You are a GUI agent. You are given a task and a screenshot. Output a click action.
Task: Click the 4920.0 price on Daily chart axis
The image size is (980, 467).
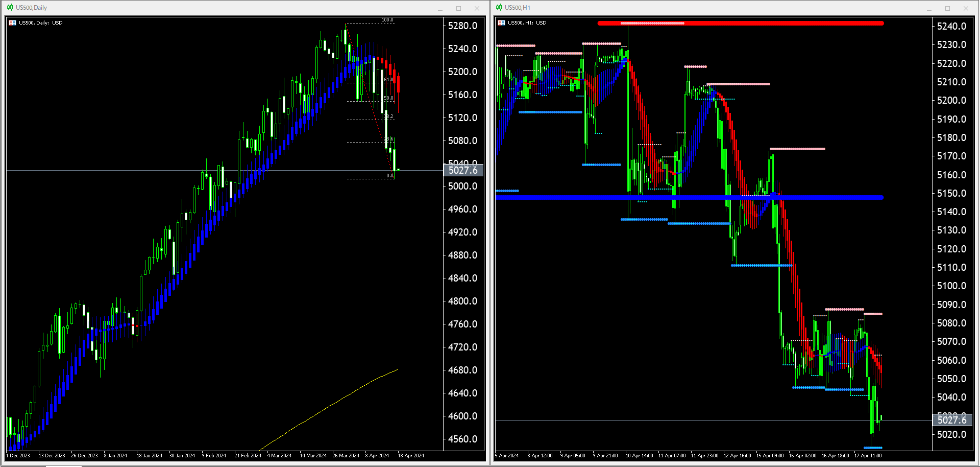click(462, 232)
